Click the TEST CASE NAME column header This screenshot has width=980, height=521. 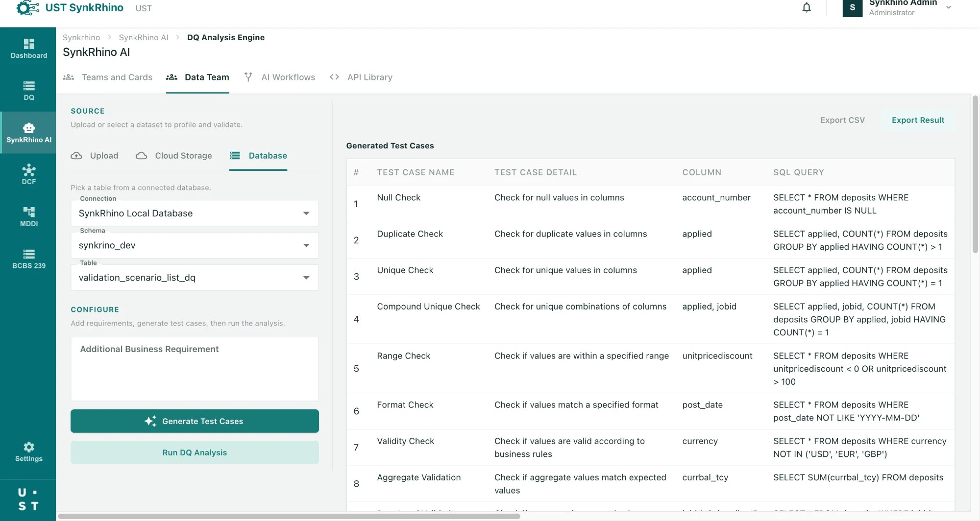pos(416,172)
